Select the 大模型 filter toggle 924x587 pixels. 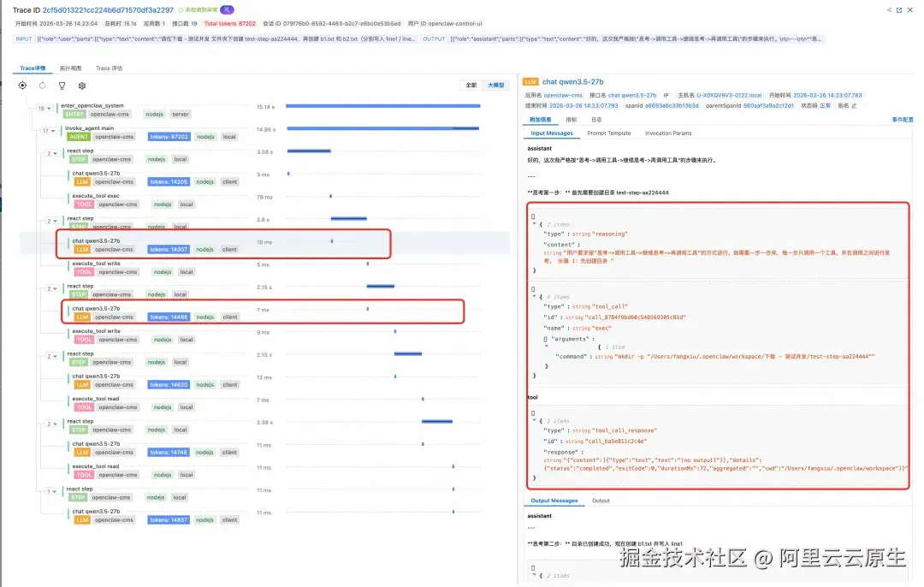click(x=495, y=85)
